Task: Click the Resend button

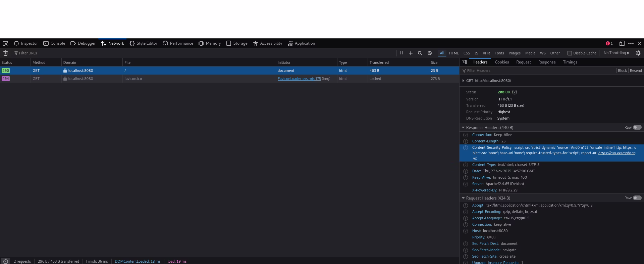Action: coord(636,71)
